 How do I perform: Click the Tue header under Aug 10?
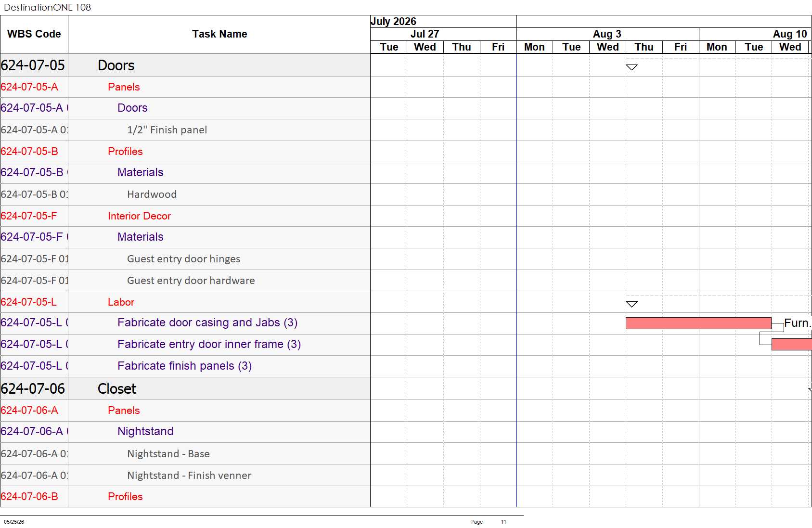(x=754, y=47)
